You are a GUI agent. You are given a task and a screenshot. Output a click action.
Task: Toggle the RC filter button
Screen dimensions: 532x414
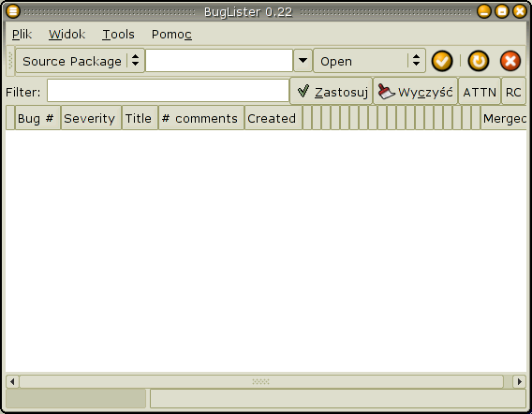coord(513,92)
